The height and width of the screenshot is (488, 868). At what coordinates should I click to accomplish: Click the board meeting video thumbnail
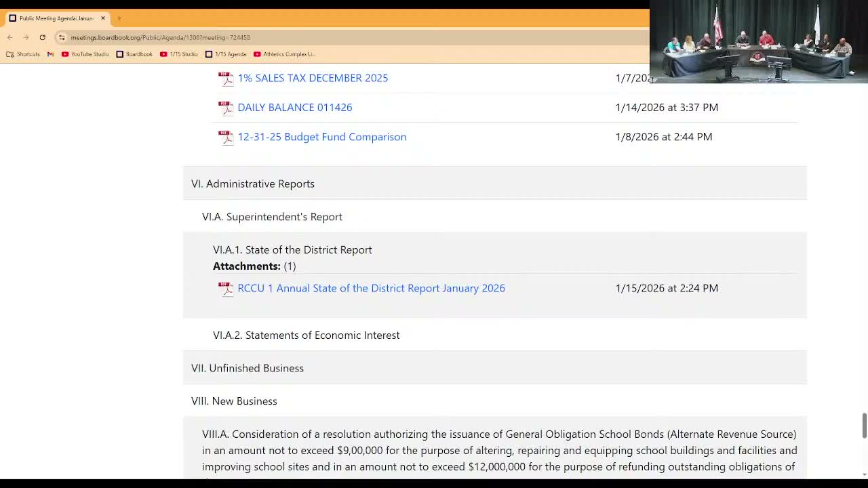pos(758,42)
